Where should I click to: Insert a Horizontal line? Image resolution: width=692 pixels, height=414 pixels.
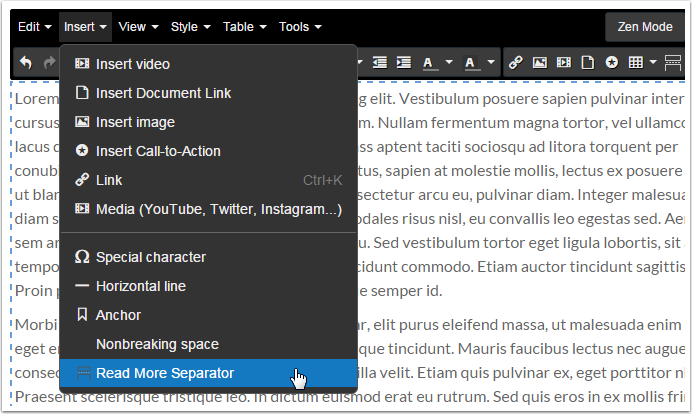pyautogui.click(x=208, y=286)
